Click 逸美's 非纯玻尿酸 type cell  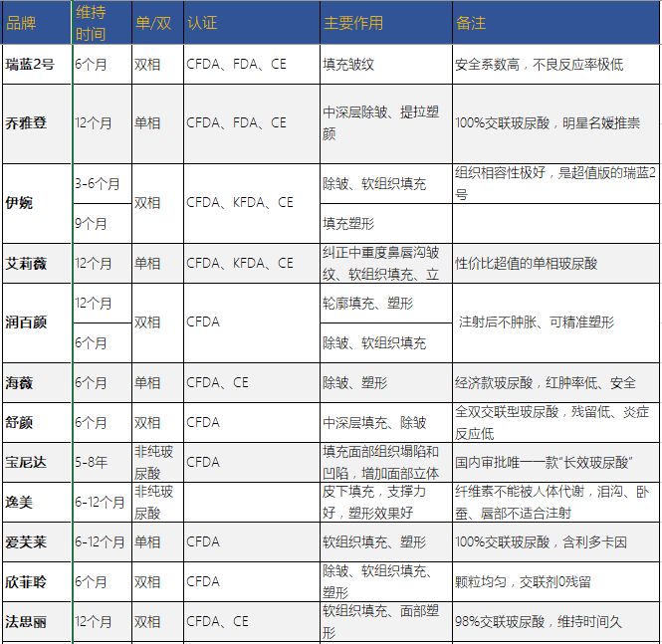click(155, 502)
